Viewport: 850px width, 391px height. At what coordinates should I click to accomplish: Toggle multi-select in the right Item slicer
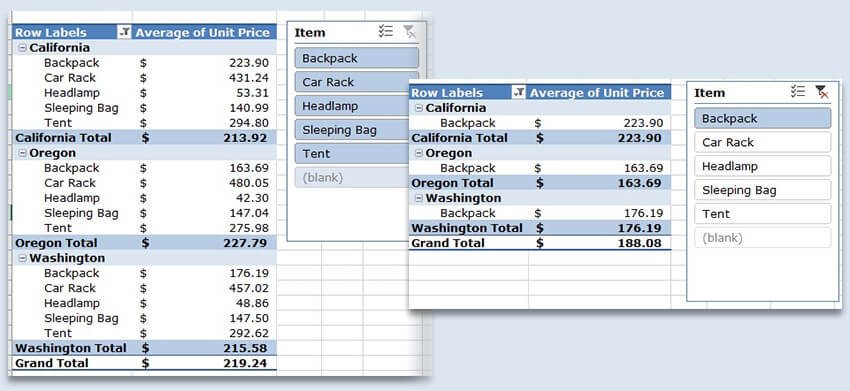coord(797,92)
